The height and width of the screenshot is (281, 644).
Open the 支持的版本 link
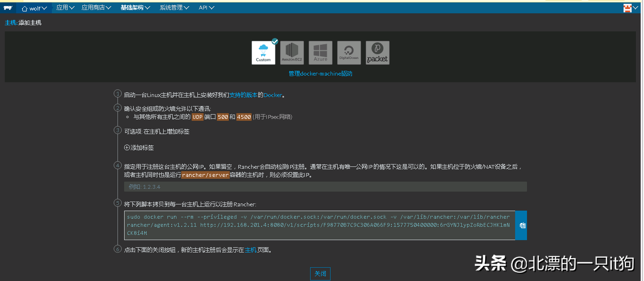tap(243, 95)
